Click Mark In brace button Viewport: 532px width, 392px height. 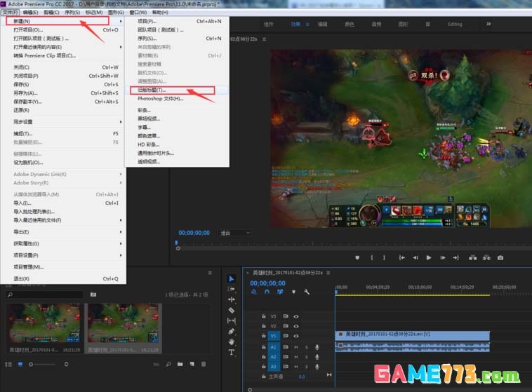pos(372,258)
